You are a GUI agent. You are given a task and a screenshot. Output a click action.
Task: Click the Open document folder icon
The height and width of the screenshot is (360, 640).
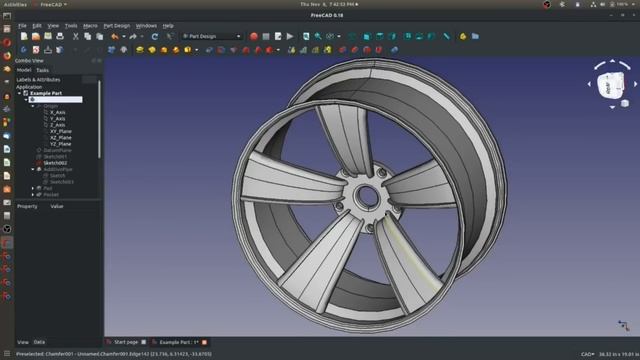pyautogui.click(x=36, y=36)
